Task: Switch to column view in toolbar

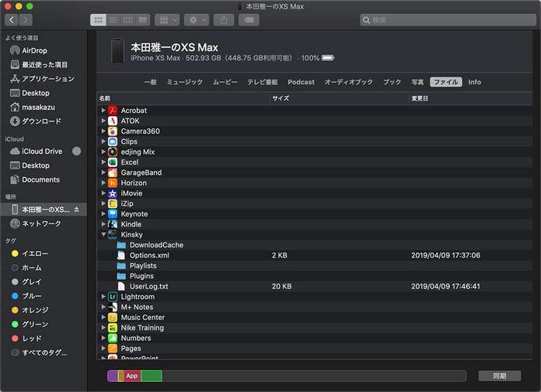Action: coord(128,20)
